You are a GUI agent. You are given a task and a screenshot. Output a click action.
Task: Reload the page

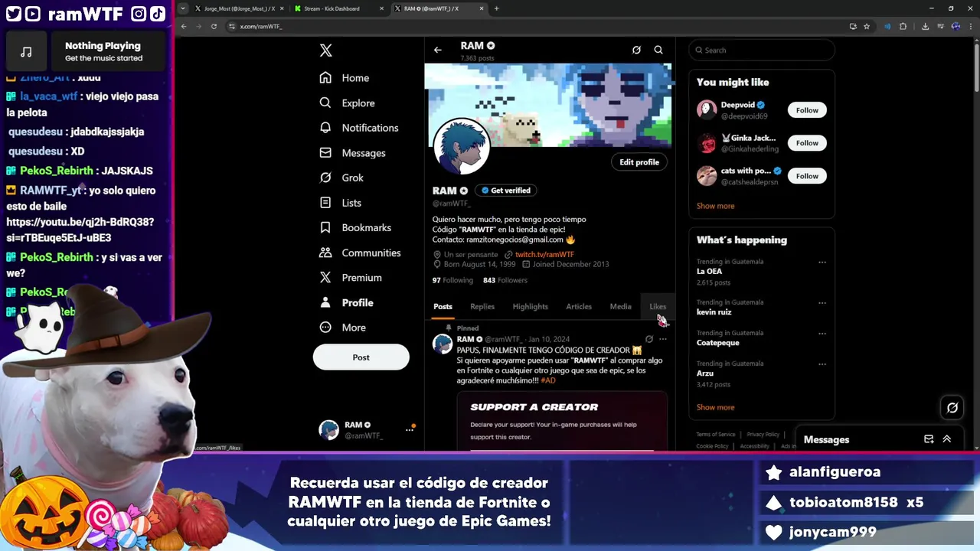pos(214,26)
